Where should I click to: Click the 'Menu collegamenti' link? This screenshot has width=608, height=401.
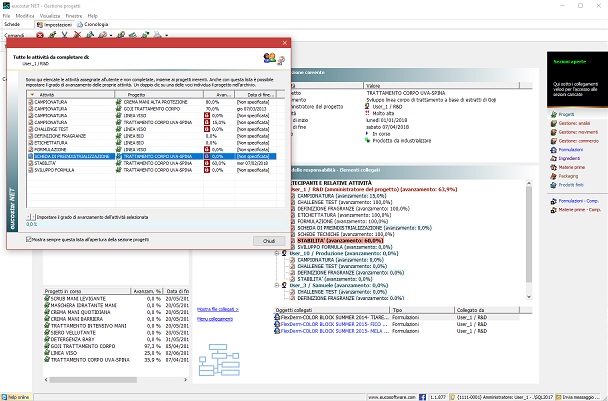point(215,319)
